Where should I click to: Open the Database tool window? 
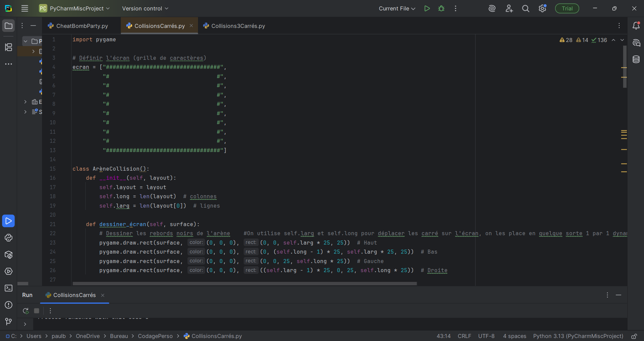636,59
